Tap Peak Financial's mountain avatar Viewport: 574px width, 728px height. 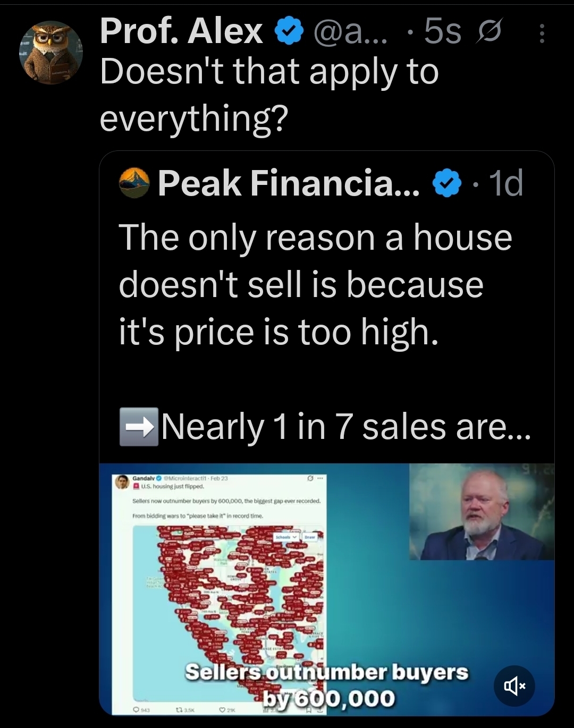[x=134, y=183]
